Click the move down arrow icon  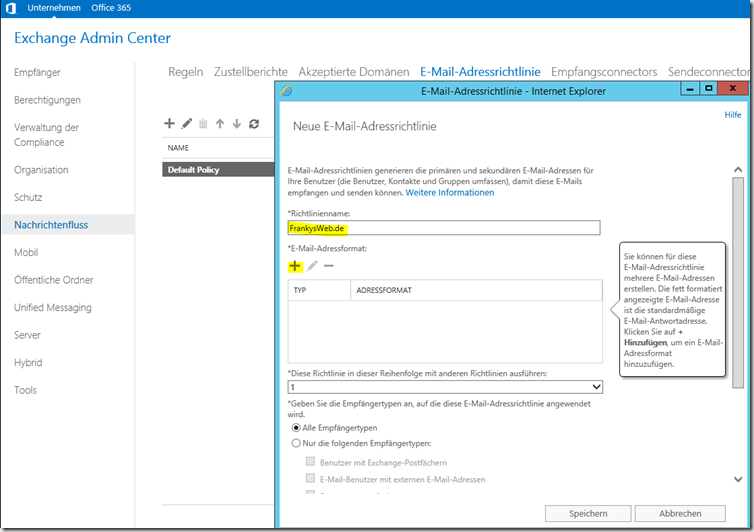(237, 123)
